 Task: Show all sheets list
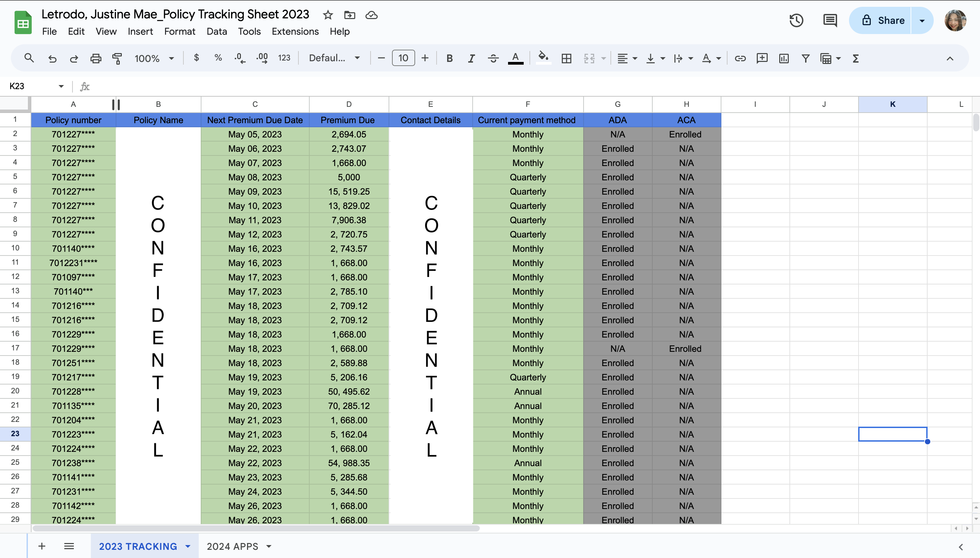(x=69, y=546)
